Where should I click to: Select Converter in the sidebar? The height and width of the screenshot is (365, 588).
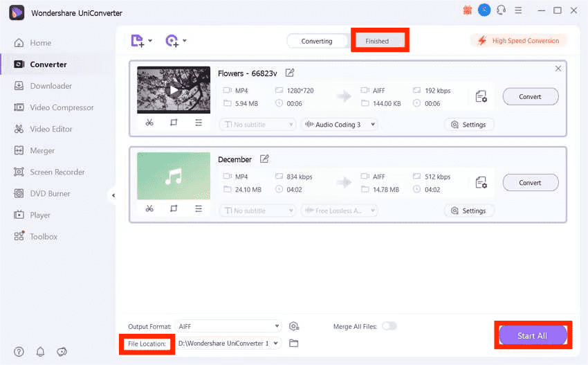pos(40,64)
